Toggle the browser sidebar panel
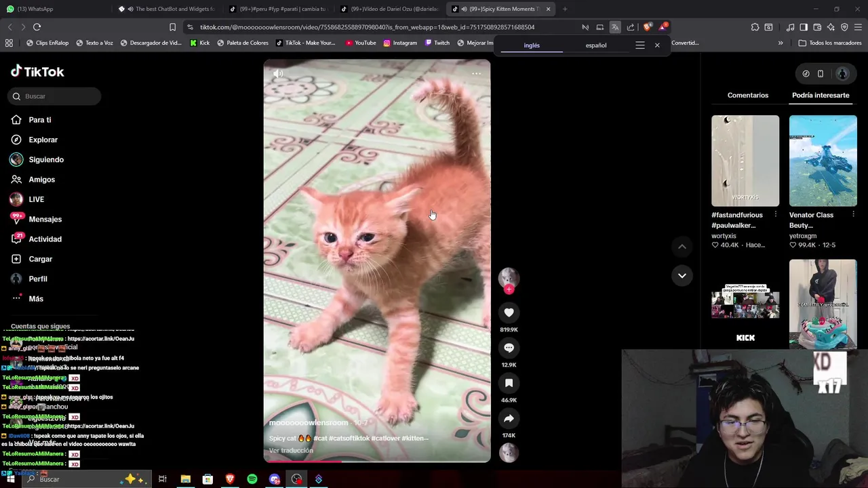868x488 pixels. pyautogui.click(x=804, y=27)
